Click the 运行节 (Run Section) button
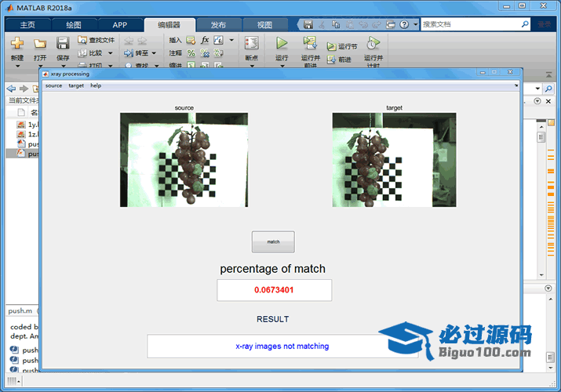 tap(341, 46)
